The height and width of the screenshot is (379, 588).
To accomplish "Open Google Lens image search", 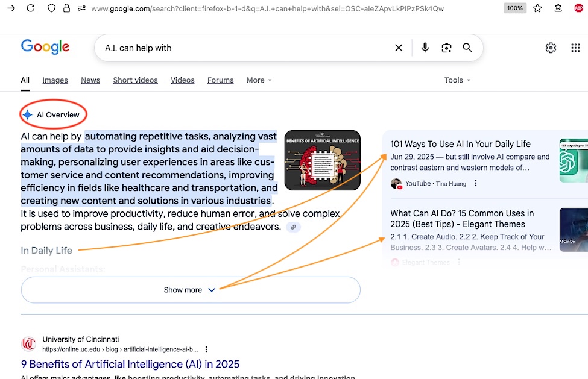I will click(x=446, y=48).
